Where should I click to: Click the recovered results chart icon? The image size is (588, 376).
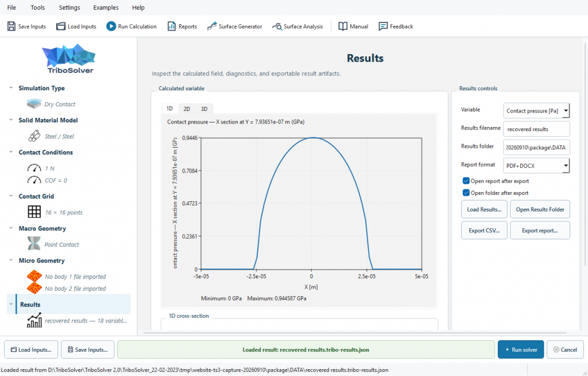click(x=34, y=320)
